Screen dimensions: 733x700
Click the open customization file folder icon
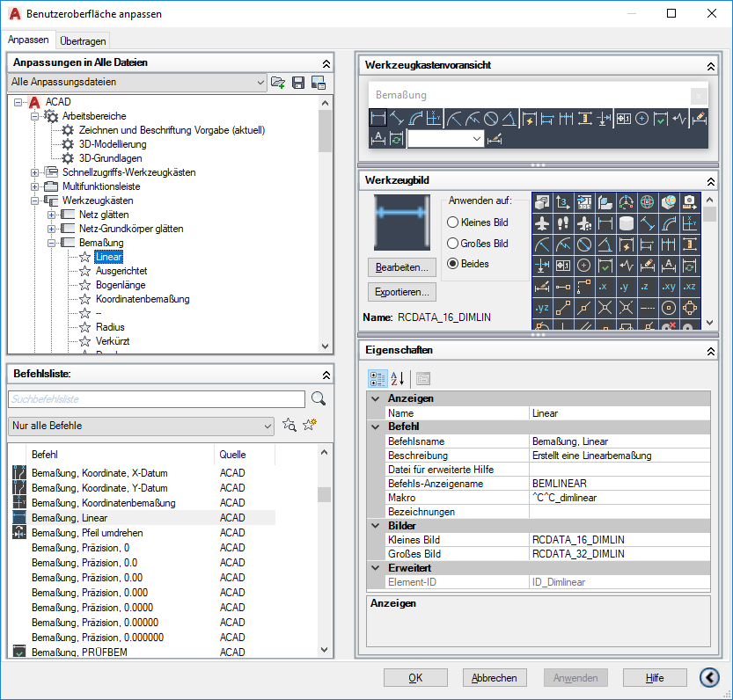coord(278,83)
